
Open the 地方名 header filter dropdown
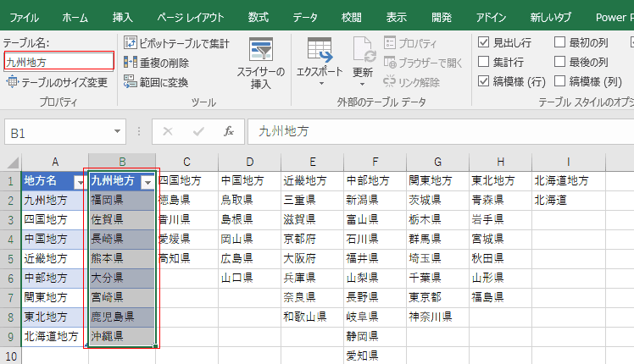[x=80, y=183]
